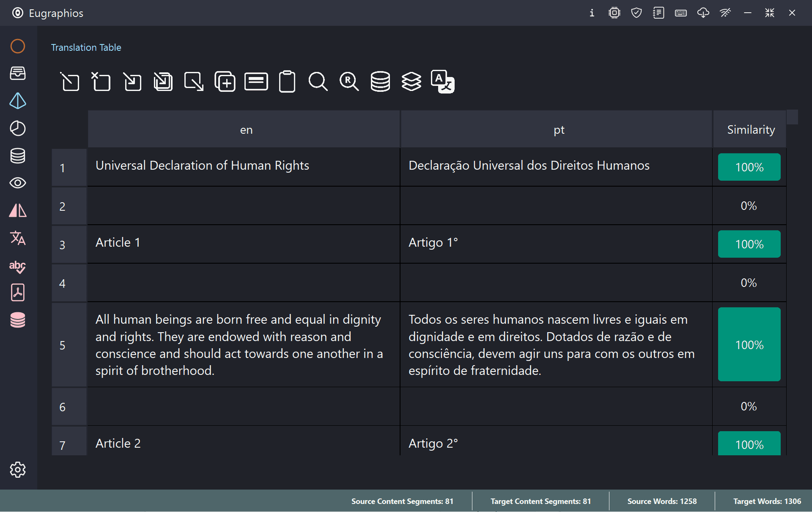Open the pink PDF document sidebar icon
Image resolution: width=812 pixels, height=512 pixels.
tap(18, 292)
